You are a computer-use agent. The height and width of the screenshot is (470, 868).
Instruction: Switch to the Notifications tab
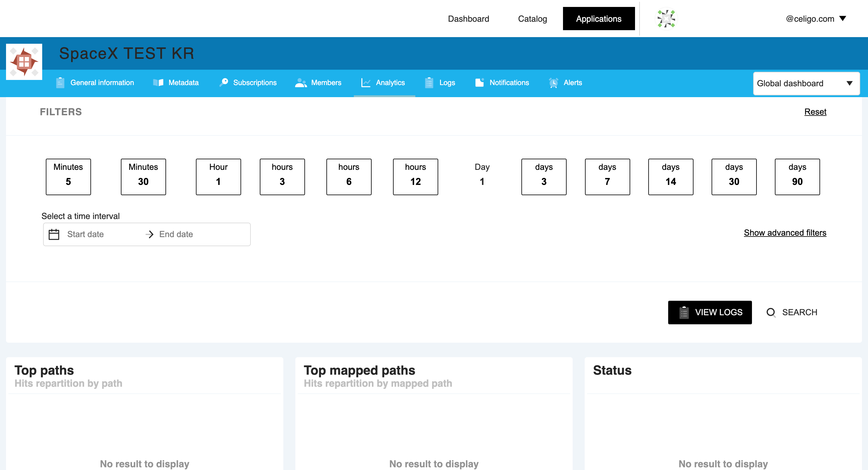pos(502,83)
